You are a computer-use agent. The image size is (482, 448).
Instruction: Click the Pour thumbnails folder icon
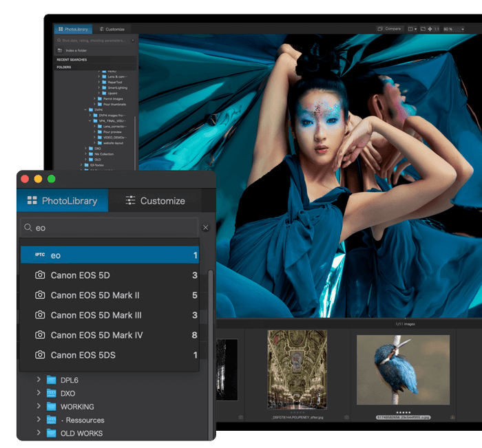100,104
